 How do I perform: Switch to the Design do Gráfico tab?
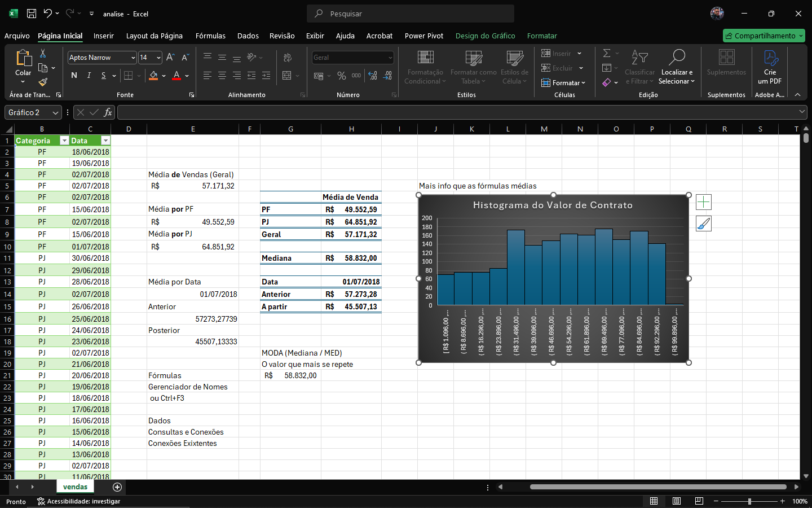pyautogui.click(x=486, y=36)
